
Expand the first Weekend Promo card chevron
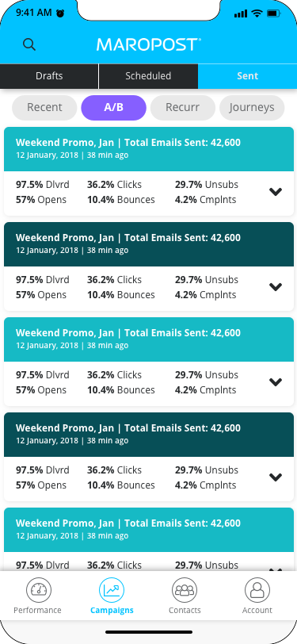point(276,191)
